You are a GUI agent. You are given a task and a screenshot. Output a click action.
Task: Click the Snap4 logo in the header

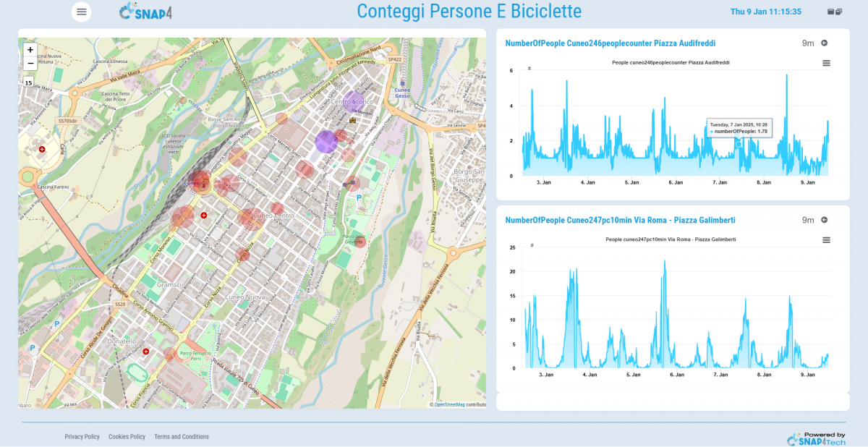[x=150, y=12]
